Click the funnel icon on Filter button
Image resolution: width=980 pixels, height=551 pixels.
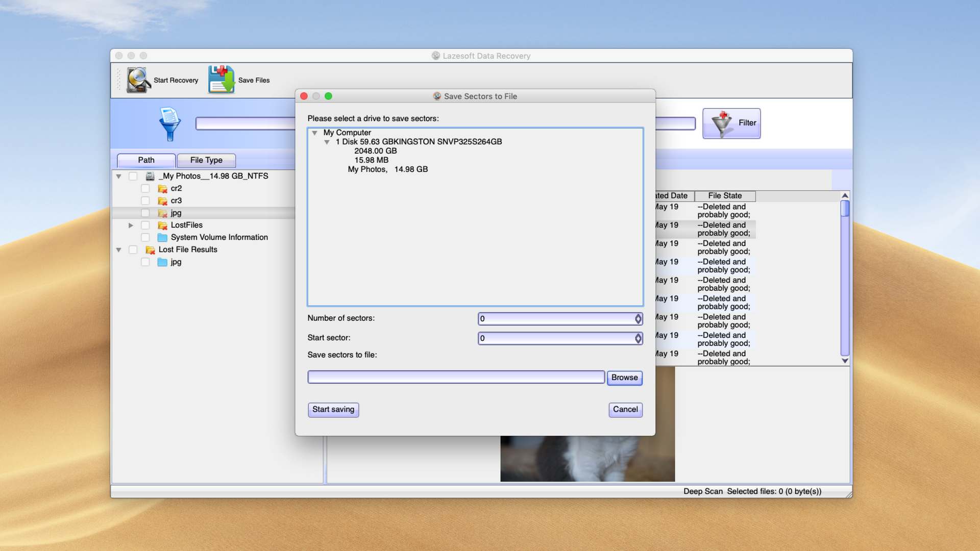pos(721,123)
